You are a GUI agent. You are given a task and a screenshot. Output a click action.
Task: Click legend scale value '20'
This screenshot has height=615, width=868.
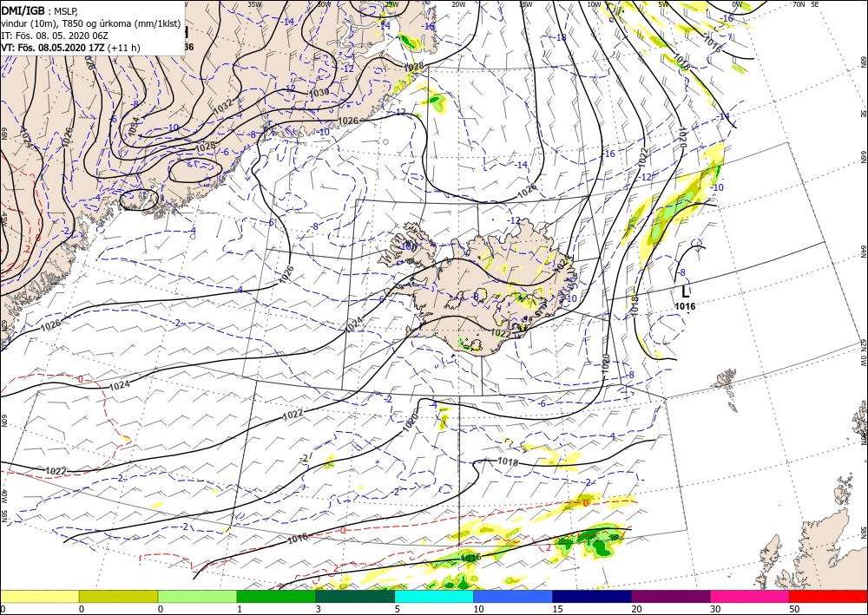coord(635,609)
